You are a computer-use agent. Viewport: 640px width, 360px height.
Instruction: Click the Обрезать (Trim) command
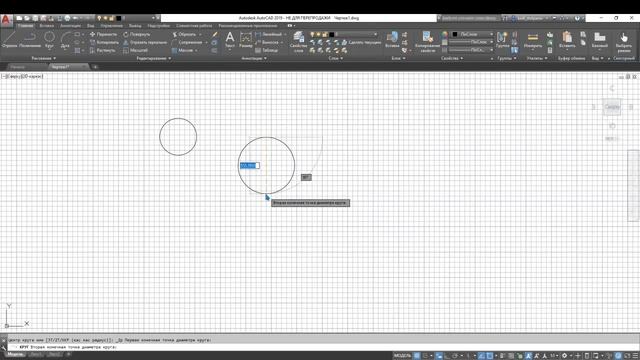[184, 34]
